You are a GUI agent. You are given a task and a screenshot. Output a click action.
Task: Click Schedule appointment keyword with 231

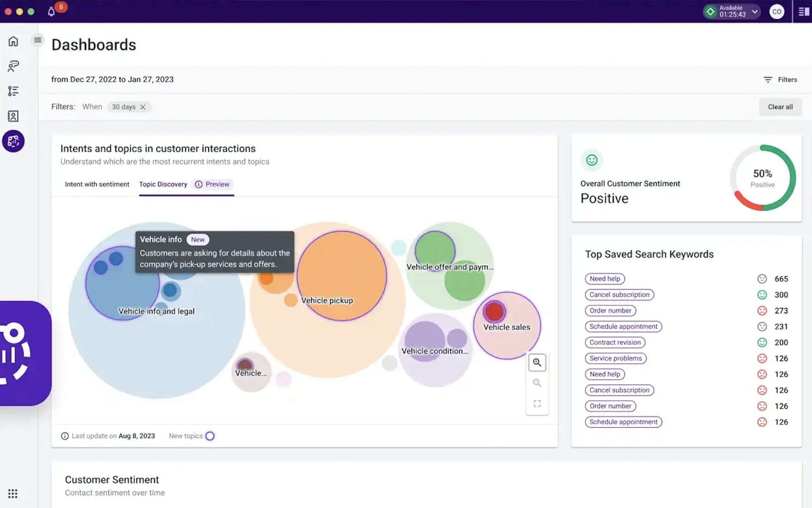click(623, 326)
